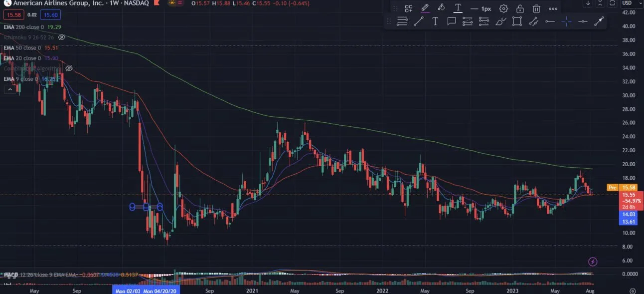Viewport: 644px width, 294px height.
Task: Select the Text tool
Action: click(435, 21)
